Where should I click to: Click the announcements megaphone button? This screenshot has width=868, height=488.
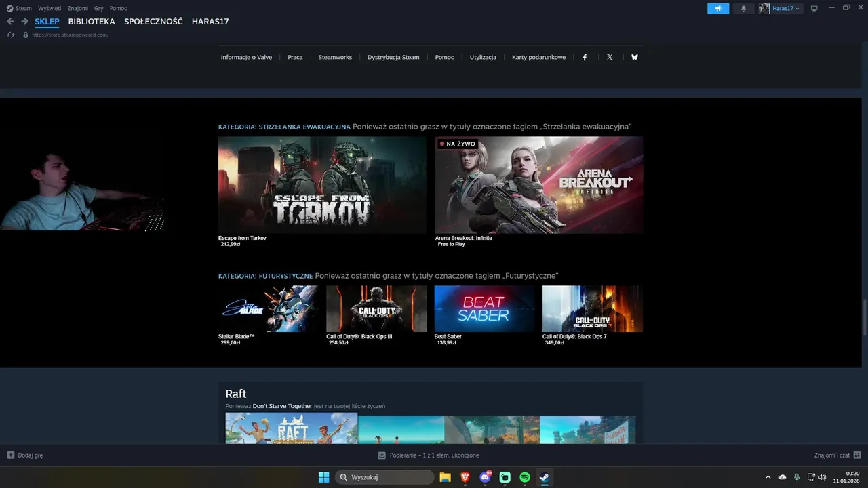tap(718, 8)
